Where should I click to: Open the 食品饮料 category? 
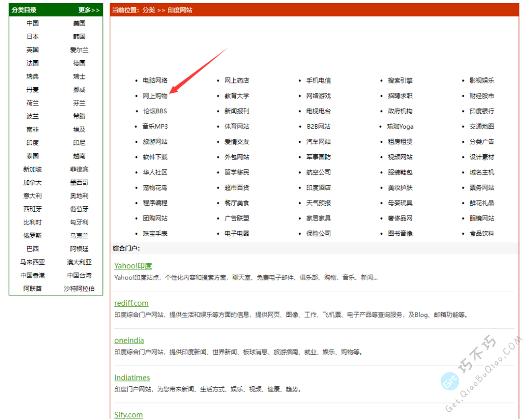point(482,234)
